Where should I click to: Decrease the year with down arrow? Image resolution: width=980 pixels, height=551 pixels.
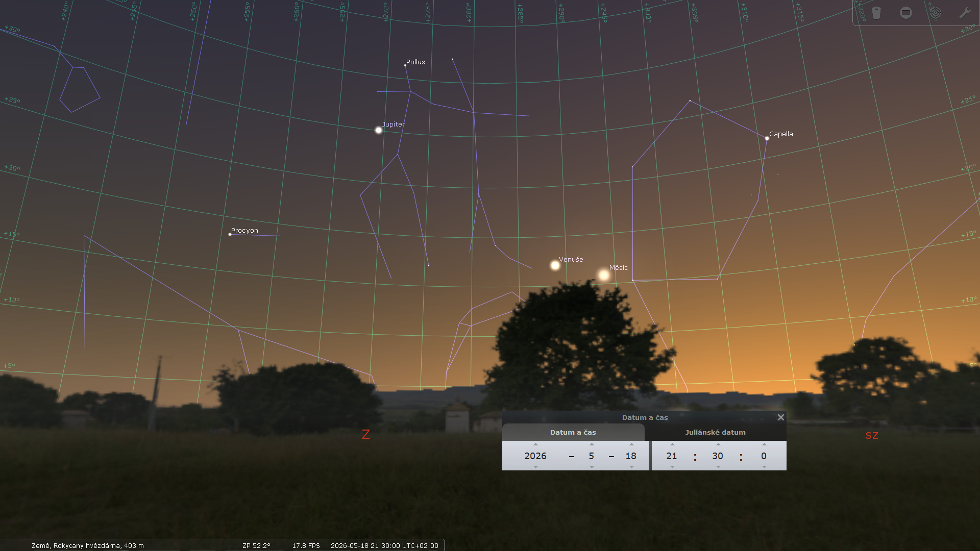click(x=535, y=467)
